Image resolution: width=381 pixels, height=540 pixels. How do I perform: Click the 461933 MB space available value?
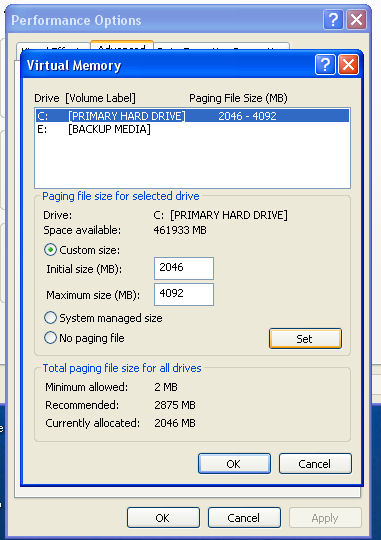[x=180, y=230]
